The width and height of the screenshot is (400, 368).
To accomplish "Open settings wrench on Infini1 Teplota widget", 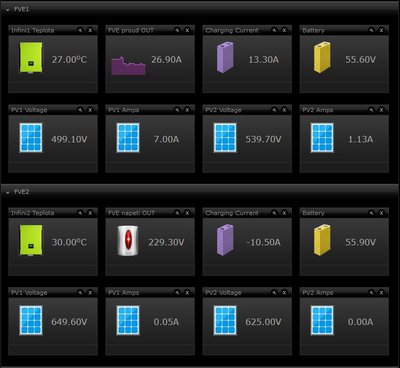I will [x=80, y=30].
